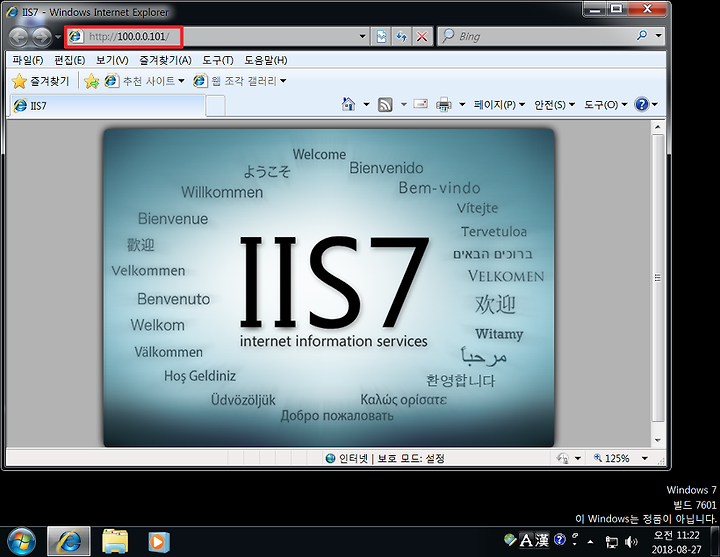Screen dimensions: 720x557
Task: Expand the Home button dropdown
Action: click(x=366, y=105)
